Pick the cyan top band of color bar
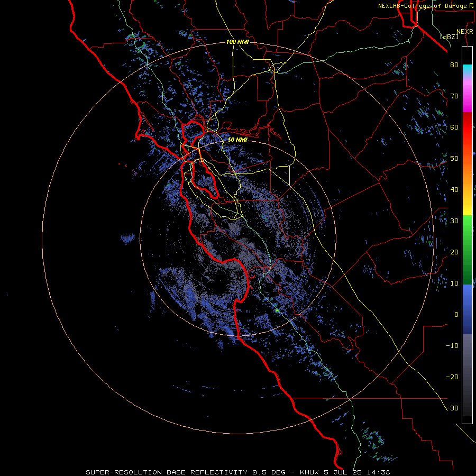Screen dimensions: 476x476 point(467,69)
